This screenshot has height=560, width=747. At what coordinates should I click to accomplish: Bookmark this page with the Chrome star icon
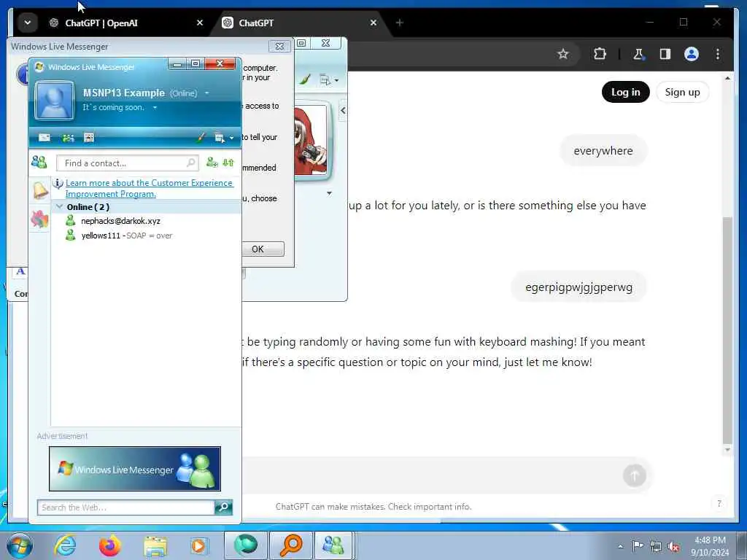(563, 54)
